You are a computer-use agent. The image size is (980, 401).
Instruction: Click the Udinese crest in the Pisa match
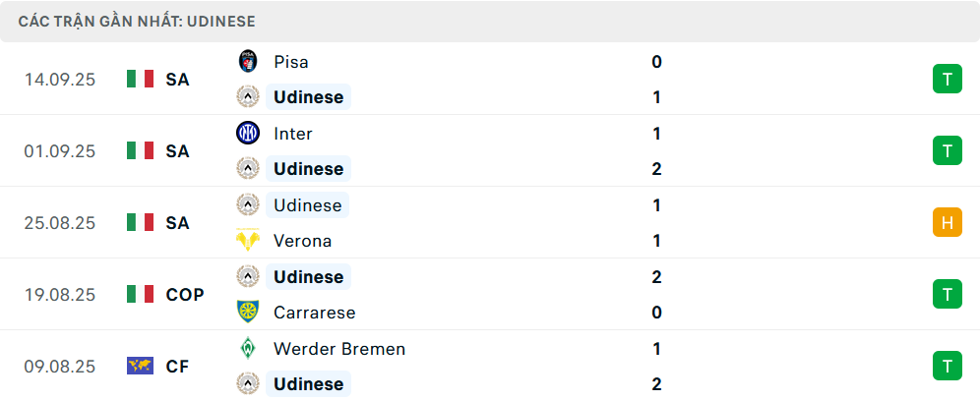247,96
